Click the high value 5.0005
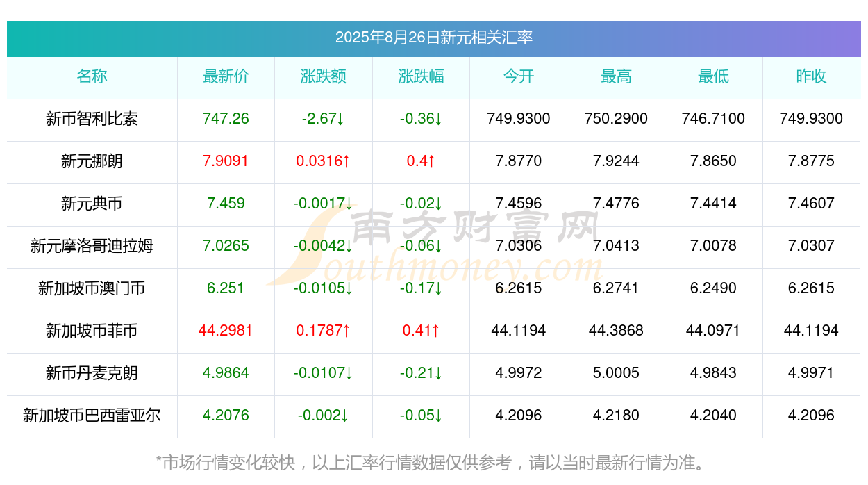 616,373
